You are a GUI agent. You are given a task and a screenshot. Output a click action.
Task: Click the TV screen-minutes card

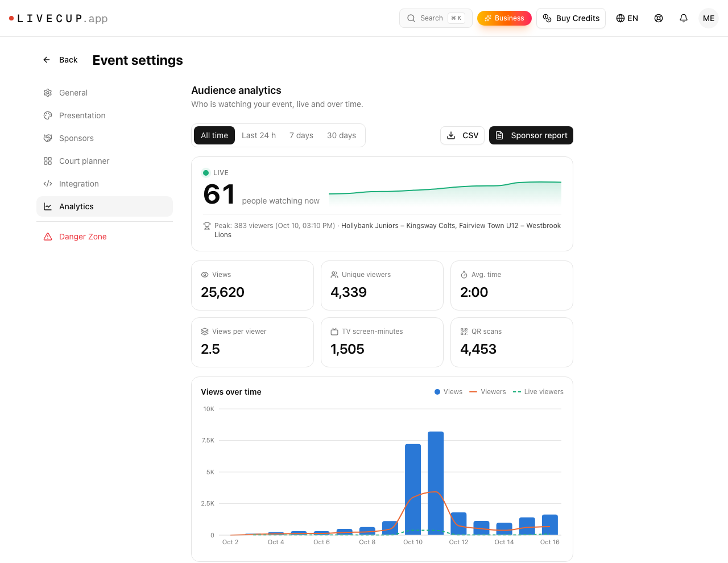[382, 342]
